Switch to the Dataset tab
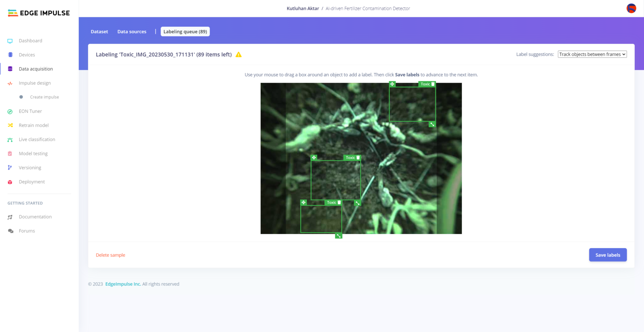The width and height of the screenshot is (644, 332). click(x=99, y=31)
